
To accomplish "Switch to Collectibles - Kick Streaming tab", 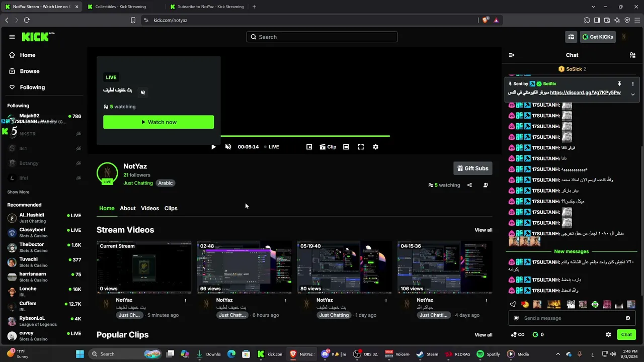I will pyautogui.click(x=121, y=7).
